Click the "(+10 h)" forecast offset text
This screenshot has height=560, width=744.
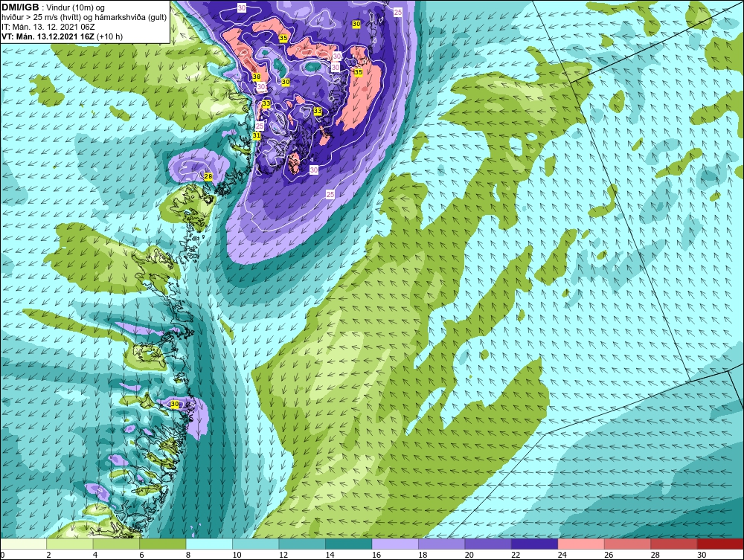click(109, 36)
